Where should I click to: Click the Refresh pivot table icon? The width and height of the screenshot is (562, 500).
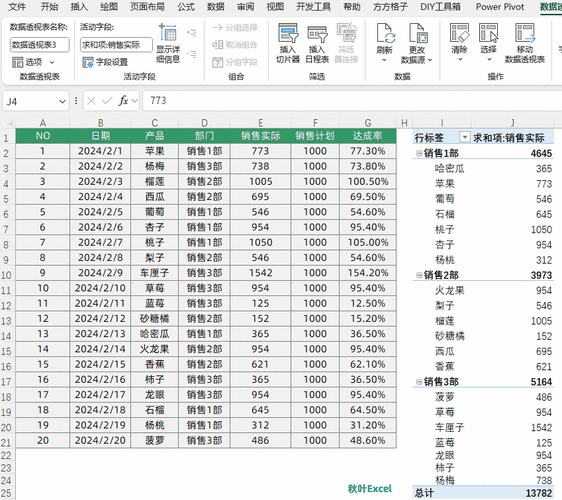pos(385,33)
